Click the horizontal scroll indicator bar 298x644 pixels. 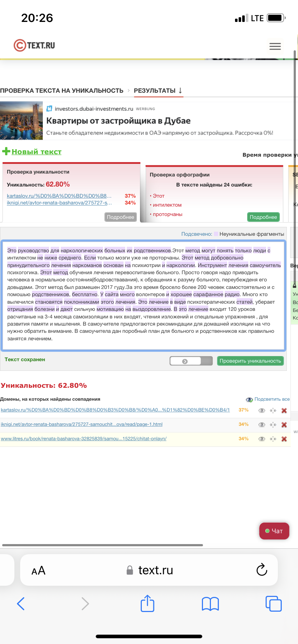pos(103,545)
